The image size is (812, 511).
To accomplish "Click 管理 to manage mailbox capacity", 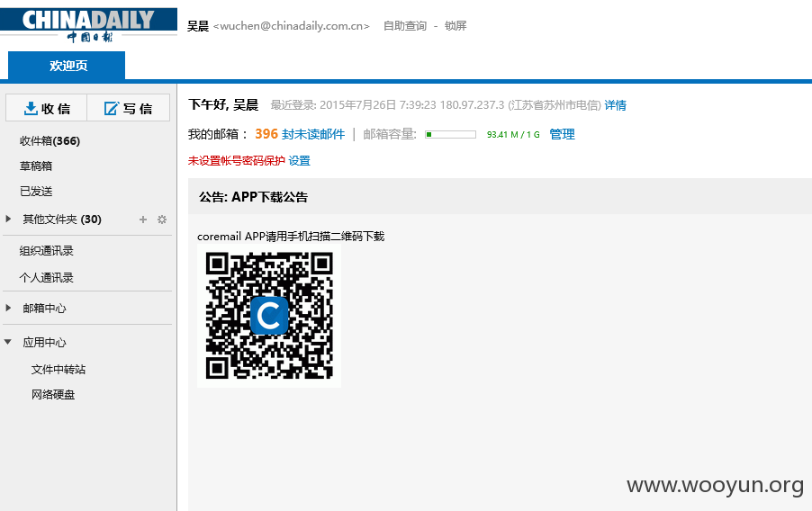I will pyautogui.click(x=562, y=134).
